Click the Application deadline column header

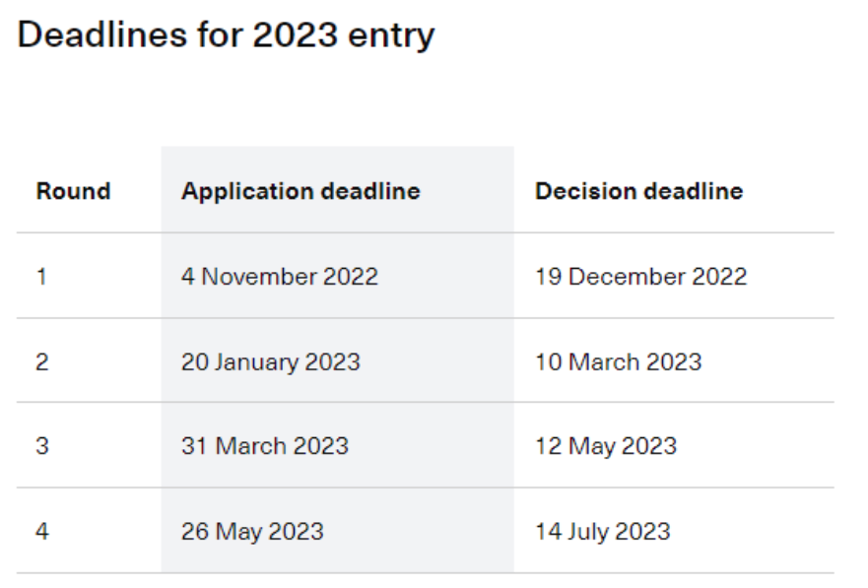[x=300, y=191]
